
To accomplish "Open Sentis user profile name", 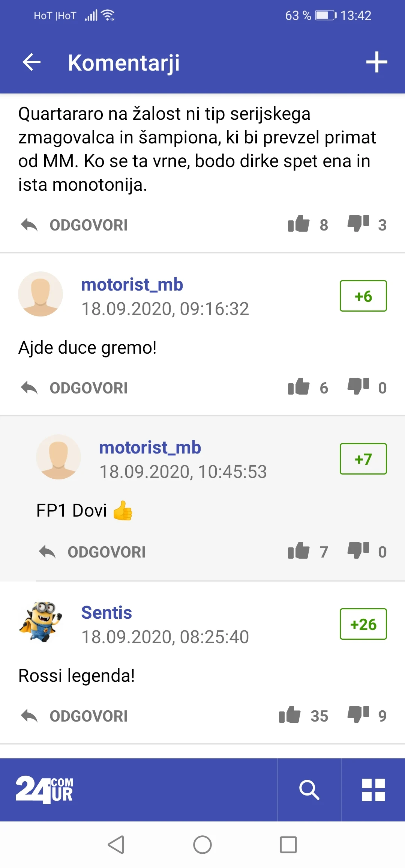I will pos(107,613).
